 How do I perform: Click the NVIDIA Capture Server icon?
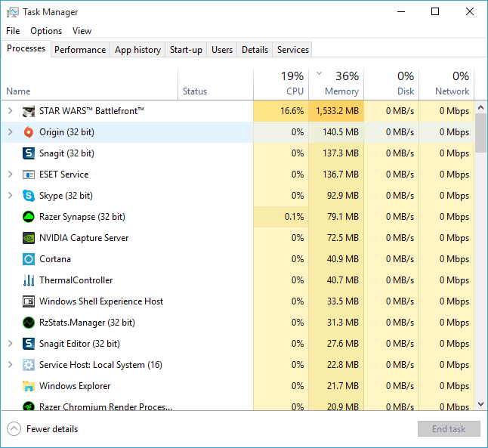point(29,238)
